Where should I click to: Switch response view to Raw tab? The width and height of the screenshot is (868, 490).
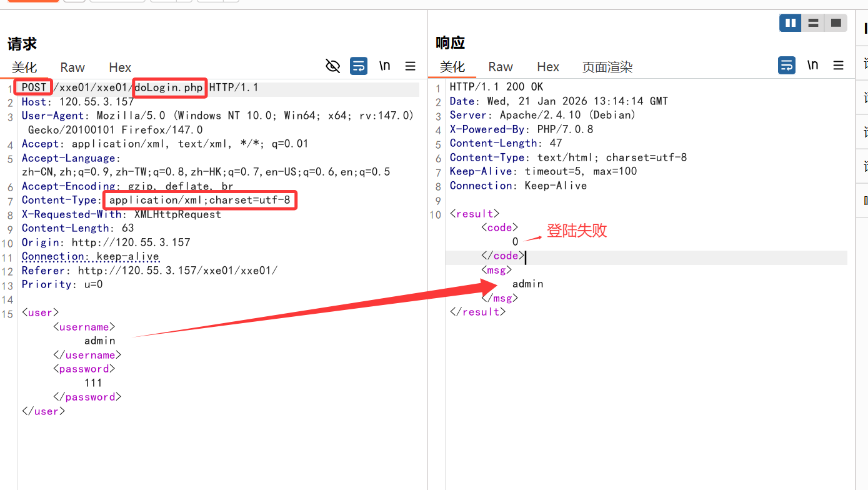point(501,67)
